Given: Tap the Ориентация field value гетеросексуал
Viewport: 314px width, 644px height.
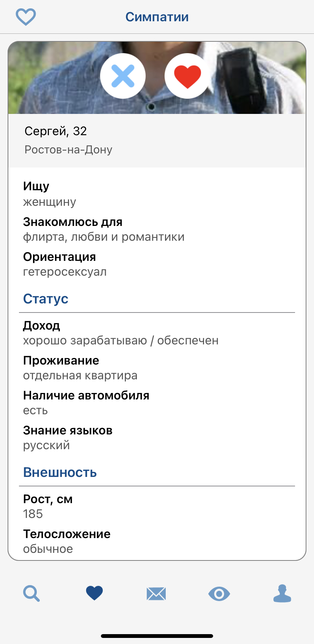Looking at the screenshot, I should 65,271.
